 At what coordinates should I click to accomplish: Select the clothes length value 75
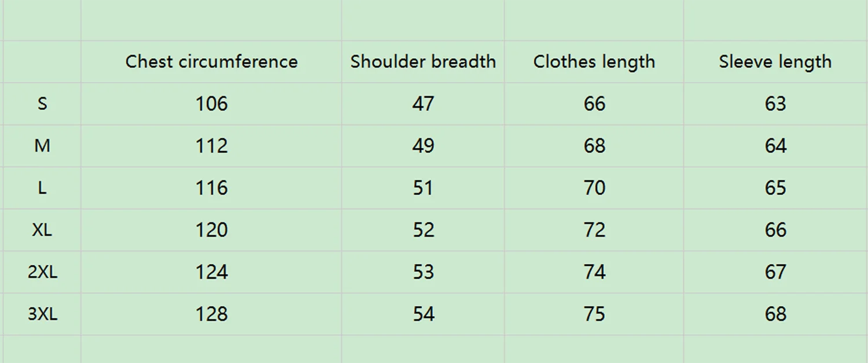pos(594,314)
